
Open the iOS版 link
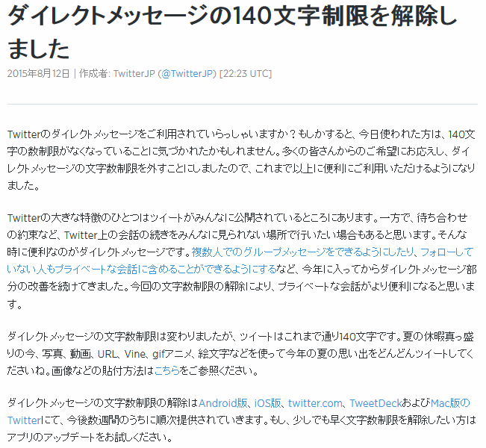267,403
